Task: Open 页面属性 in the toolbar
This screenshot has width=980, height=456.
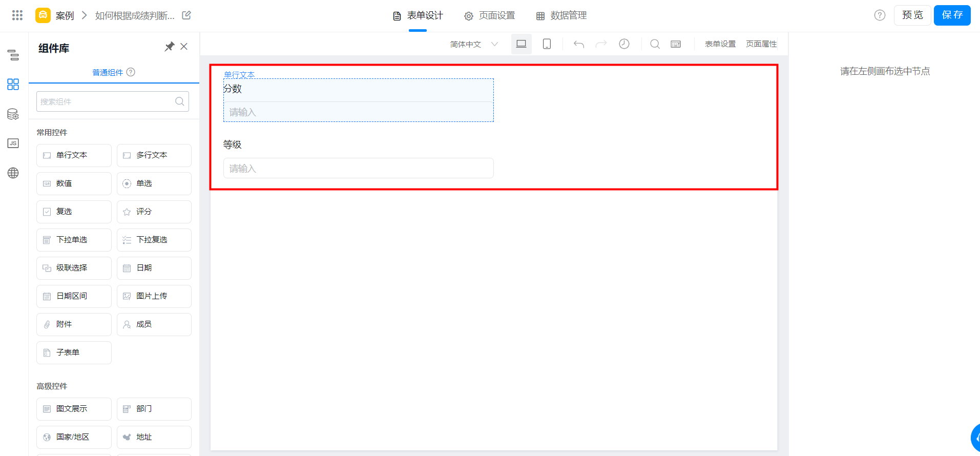Action: pyautogui.click(x=761, y=44)
